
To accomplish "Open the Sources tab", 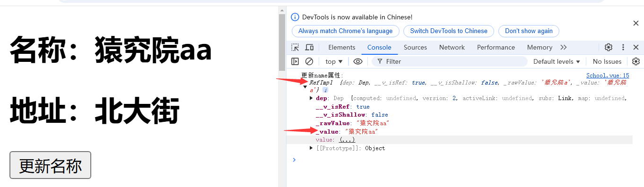I will (415, 47).
